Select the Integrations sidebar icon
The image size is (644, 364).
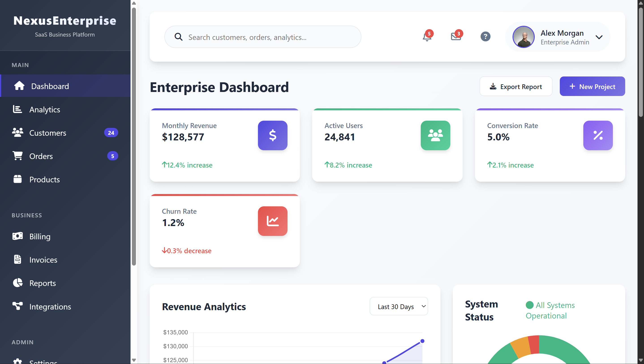tap(17, 306)
